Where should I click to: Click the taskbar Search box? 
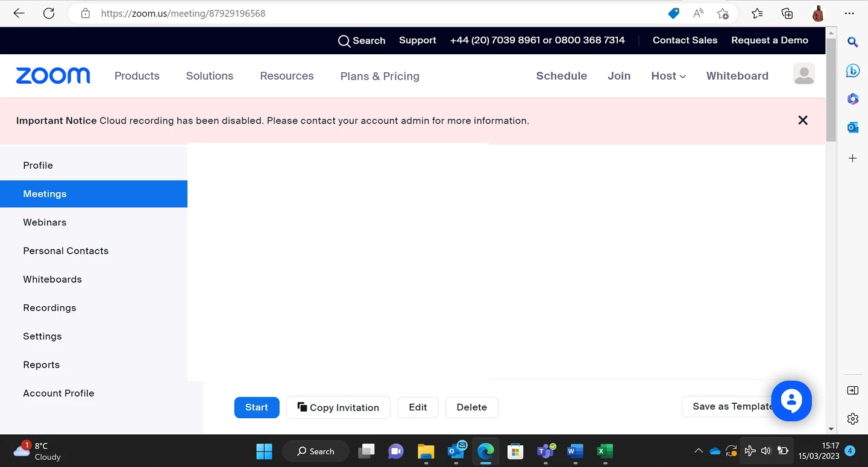click(x=315, y=451)
